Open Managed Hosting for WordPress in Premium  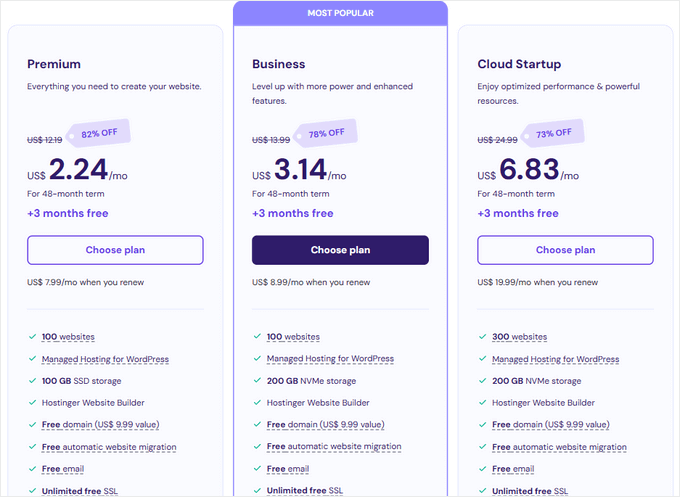click(x=105, y=359)
